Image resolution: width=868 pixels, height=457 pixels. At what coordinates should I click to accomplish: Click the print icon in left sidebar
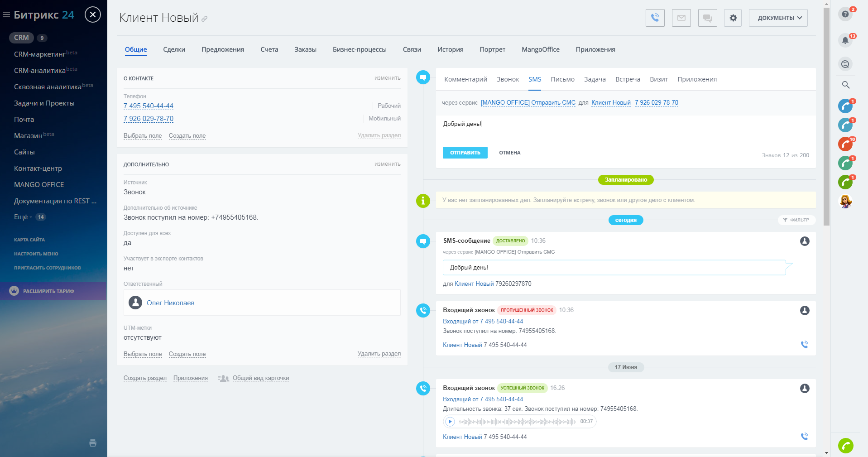(x=93, y=443)
